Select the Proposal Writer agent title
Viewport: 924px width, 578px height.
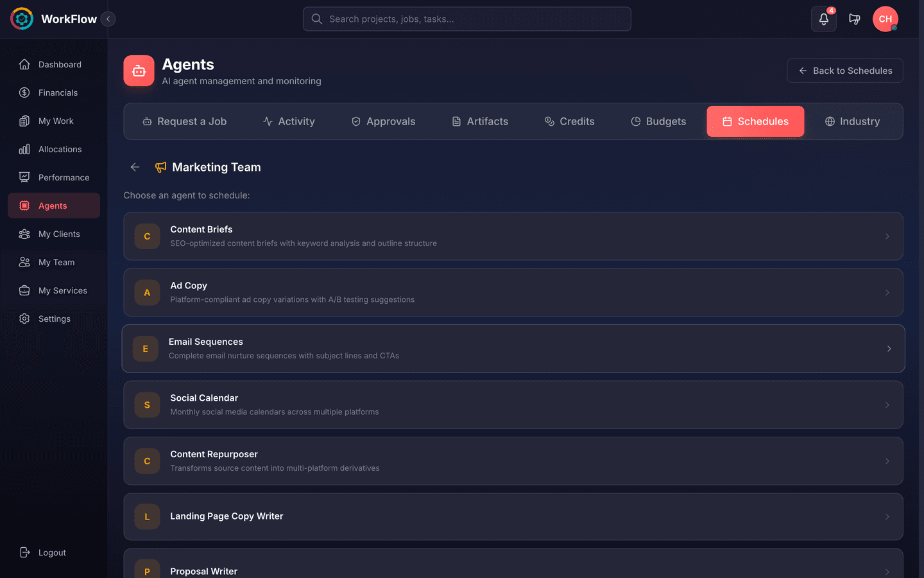tap(203, 571)
